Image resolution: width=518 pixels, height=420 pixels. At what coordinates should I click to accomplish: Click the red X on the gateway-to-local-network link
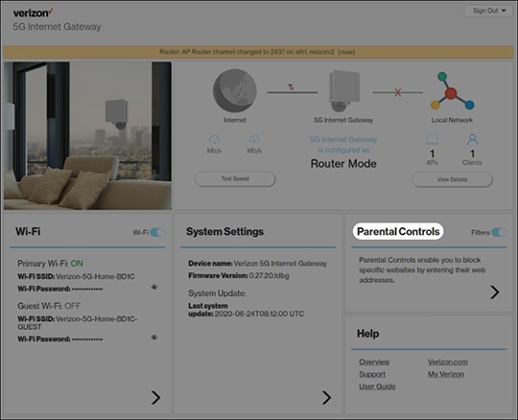point(398,92)
